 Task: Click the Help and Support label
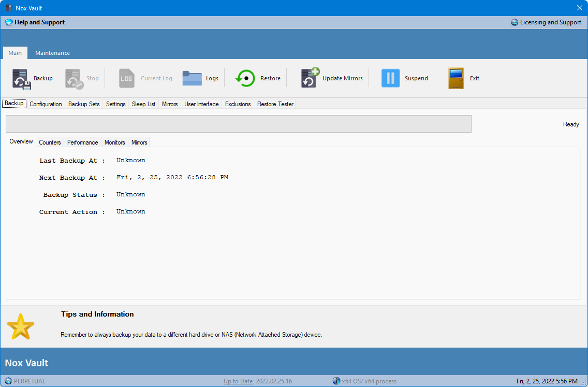pyautogui.click(x=39, y=22)
